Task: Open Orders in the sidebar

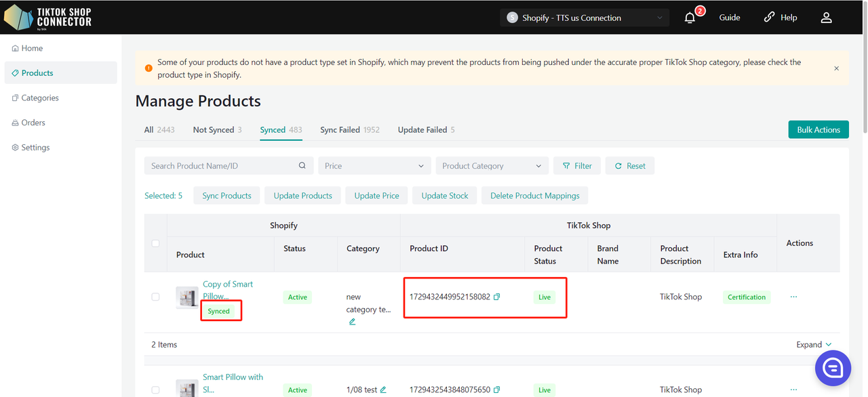Action: [33, 123]
